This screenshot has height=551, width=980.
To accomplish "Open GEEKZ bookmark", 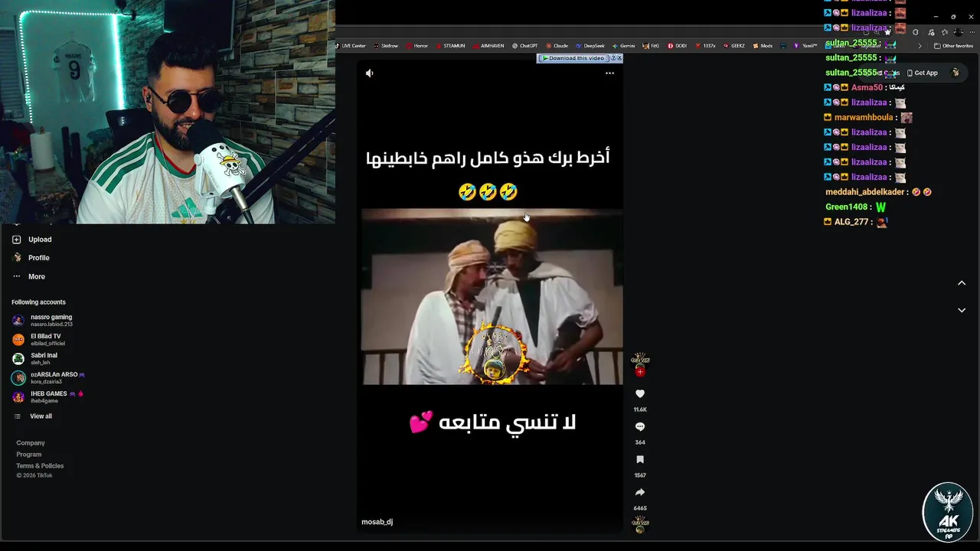I will pyautogui.click(x=734, y=46).
